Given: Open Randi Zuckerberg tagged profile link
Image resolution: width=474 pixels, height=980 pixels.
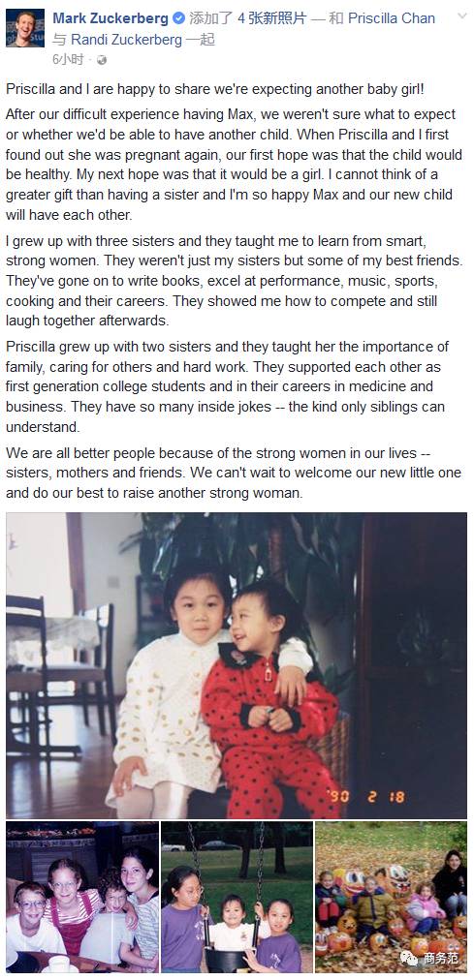Looking at the screenshot, I should click(127, 40).
